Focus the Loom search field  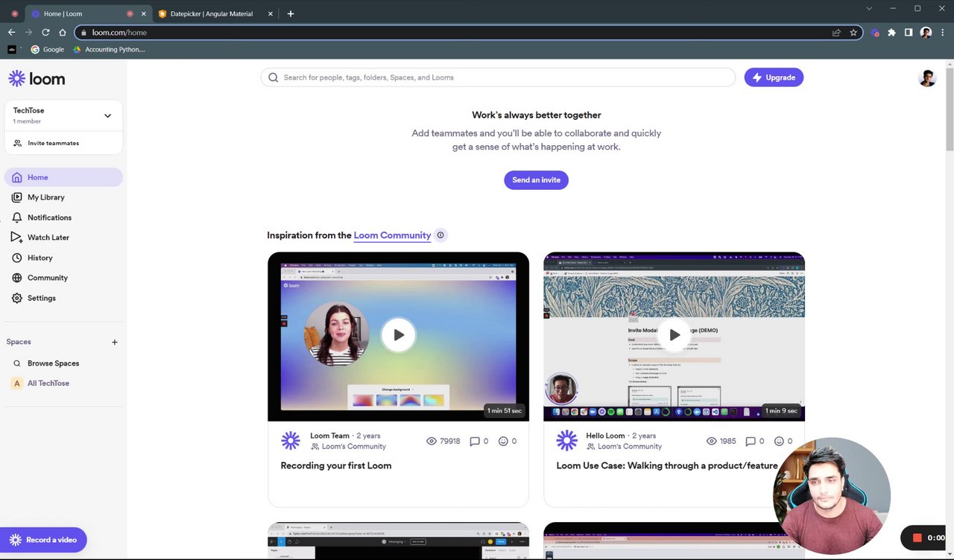pyautogui.click(x=498, y=77)
